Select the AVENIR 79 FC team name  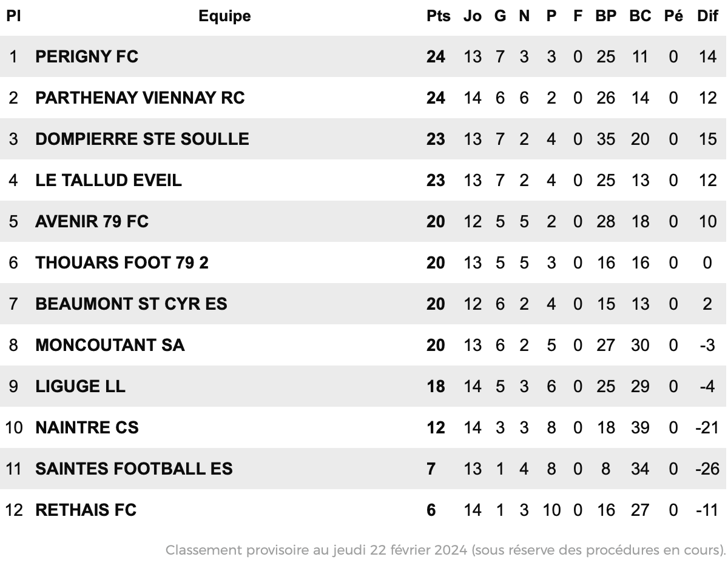pyautogui.click(x=92, y=221)
